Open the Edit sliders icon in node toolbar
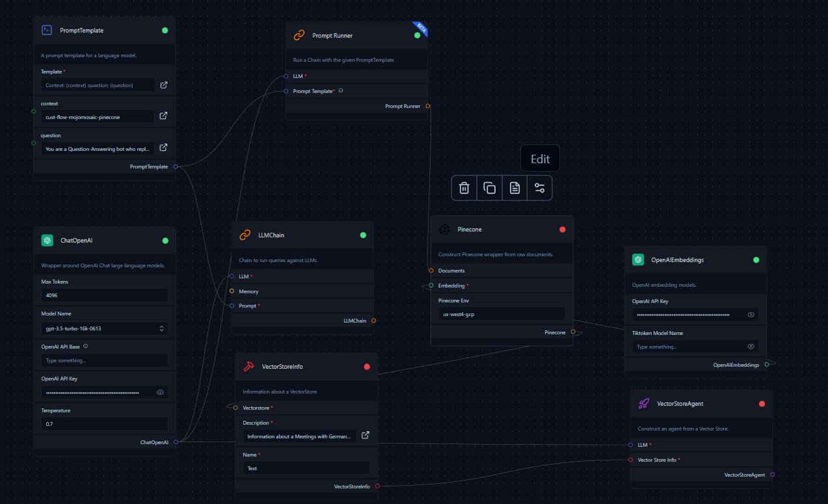Viewport: 828px width, 504px height. point(540,188)
